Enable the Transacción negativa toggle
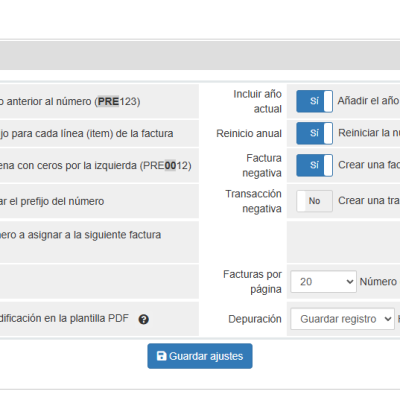This screenshot has height=400, width=400. point(314,201)
